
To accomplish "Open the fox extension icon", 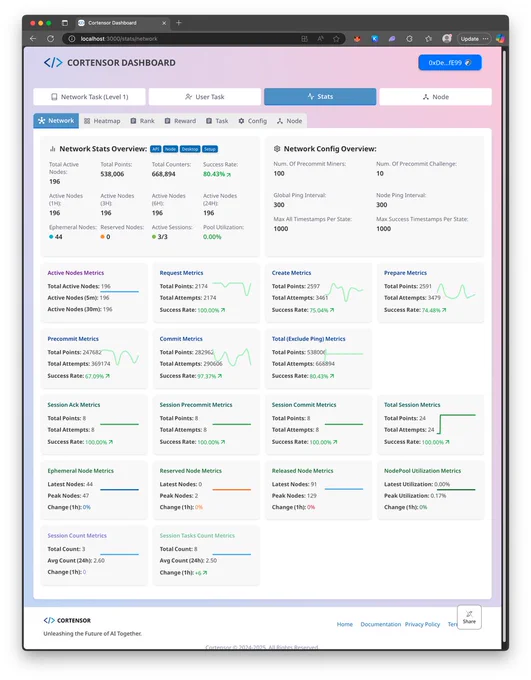I will [x=357, y=39].
